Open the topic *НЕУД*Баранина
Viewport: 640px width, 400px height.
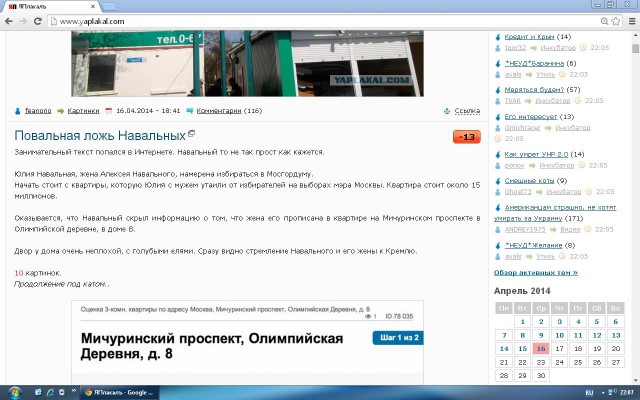[534, 63]
